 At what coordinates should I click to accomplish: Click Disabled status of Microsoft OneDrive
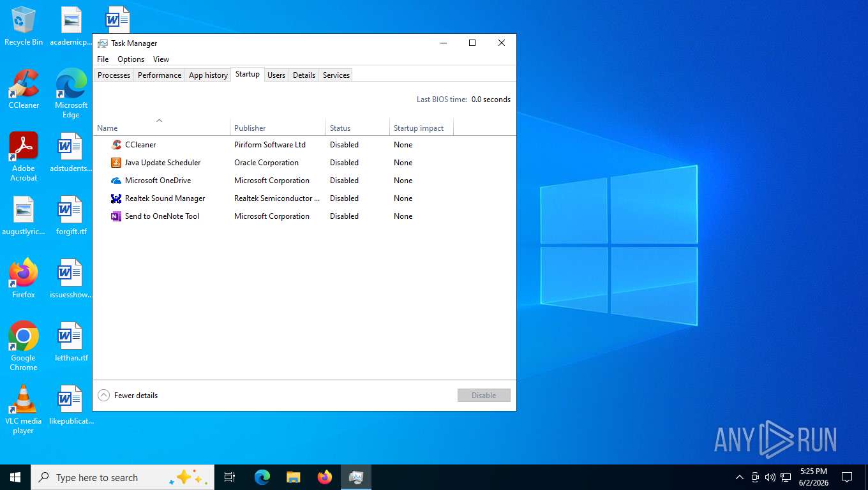pos(344,181)
